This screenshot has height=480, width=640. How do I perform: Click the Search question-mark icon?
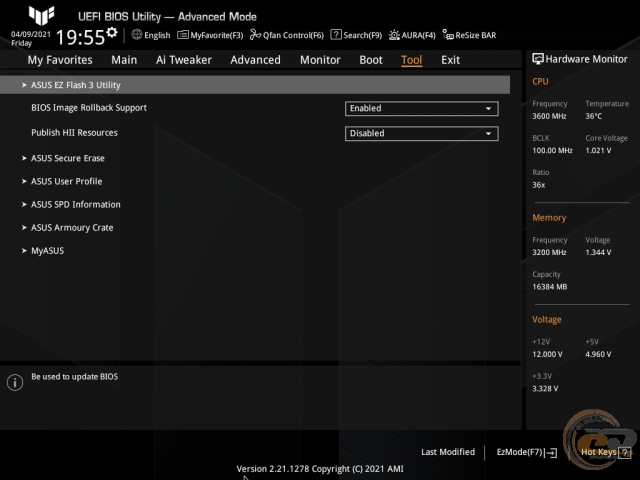coord(336,35)
